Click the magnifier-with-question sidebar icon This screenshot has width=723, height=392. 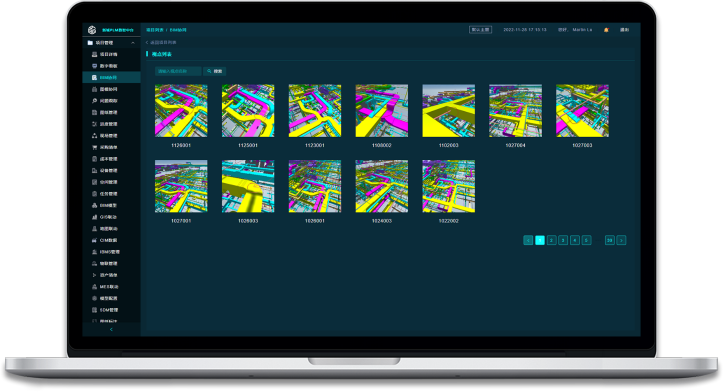[x=95, y=101]
